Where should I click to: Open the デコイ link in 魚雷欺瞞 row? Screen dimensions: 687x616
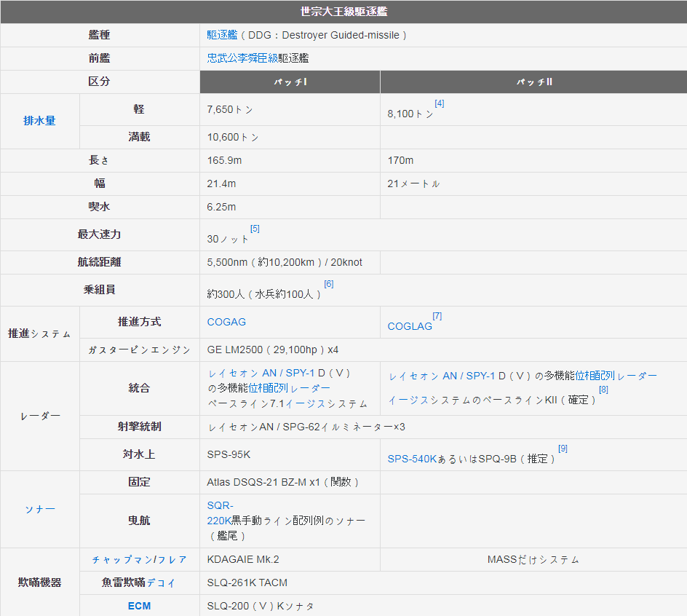[161, 583]
